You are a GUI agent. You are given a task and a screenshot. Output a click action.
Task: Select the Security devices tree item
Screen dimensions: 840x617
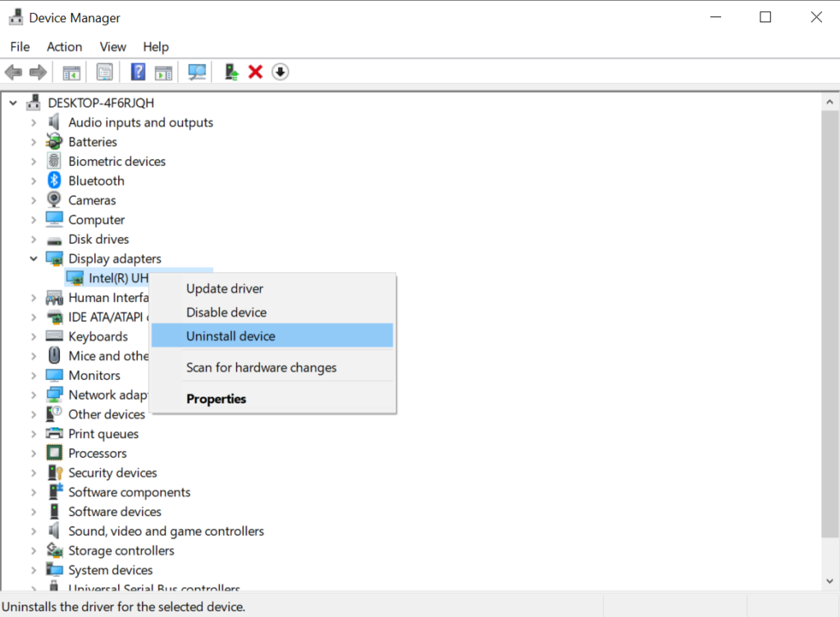click(112, 473)
